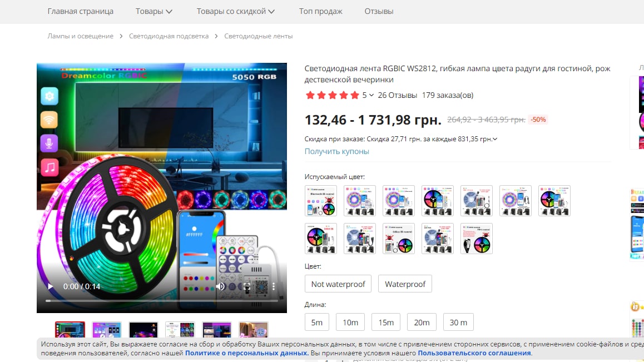Select the Not waterproof option
This screenshot has height=362, width=644.
338,284
